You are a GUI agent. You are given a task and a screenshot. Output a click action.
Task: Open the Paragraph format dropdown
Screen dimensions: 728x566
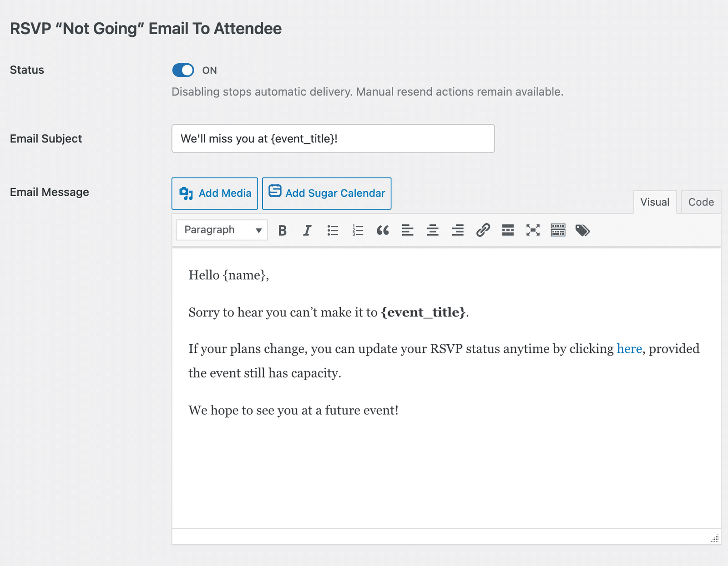coord(222,230)
